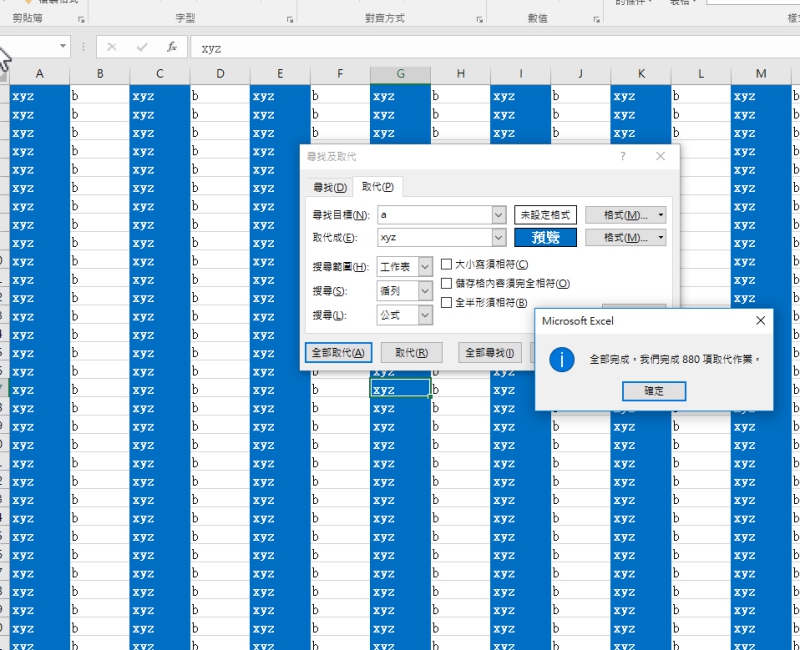Open the 尋找目標 history dropdown arrow
The image size is (800, 650).
pyautogui.click(x=498, y=215)
